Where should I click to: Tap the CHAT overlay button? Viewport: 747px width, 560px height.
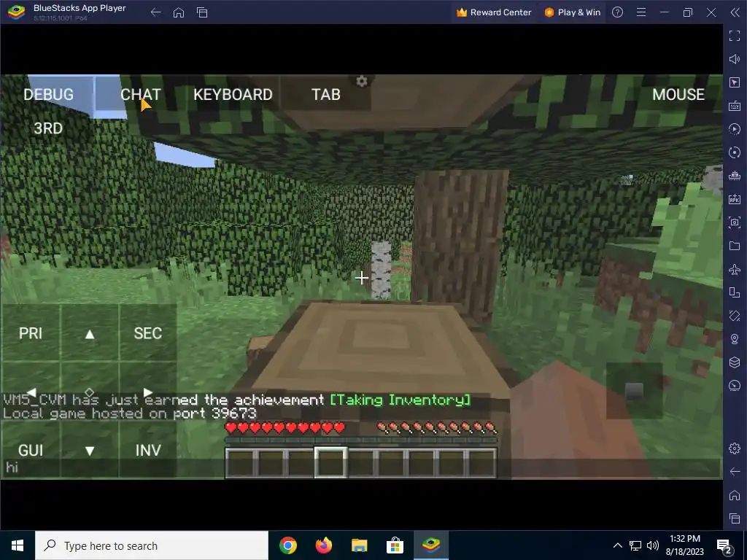[141, 94]
